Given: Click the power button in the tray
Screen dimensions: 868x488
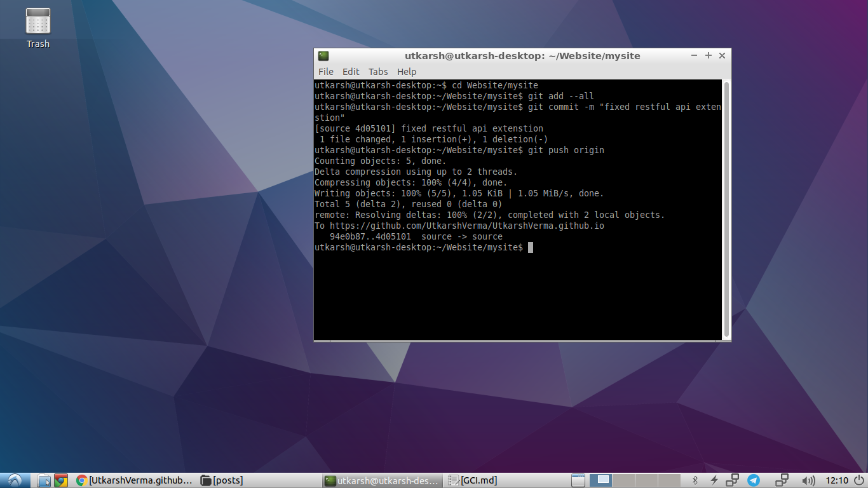Looking at the screenshot, I should [x=858, y=480].
